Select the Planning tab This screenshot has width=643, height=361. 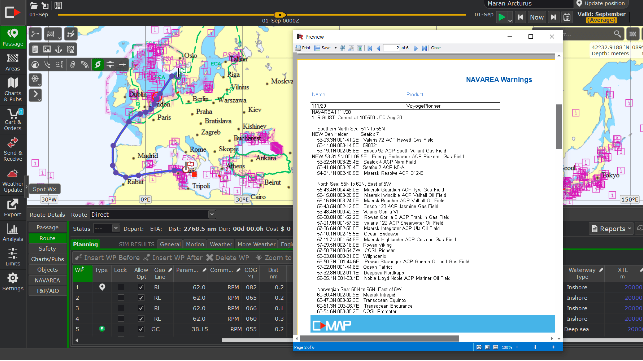click(86, 244)
